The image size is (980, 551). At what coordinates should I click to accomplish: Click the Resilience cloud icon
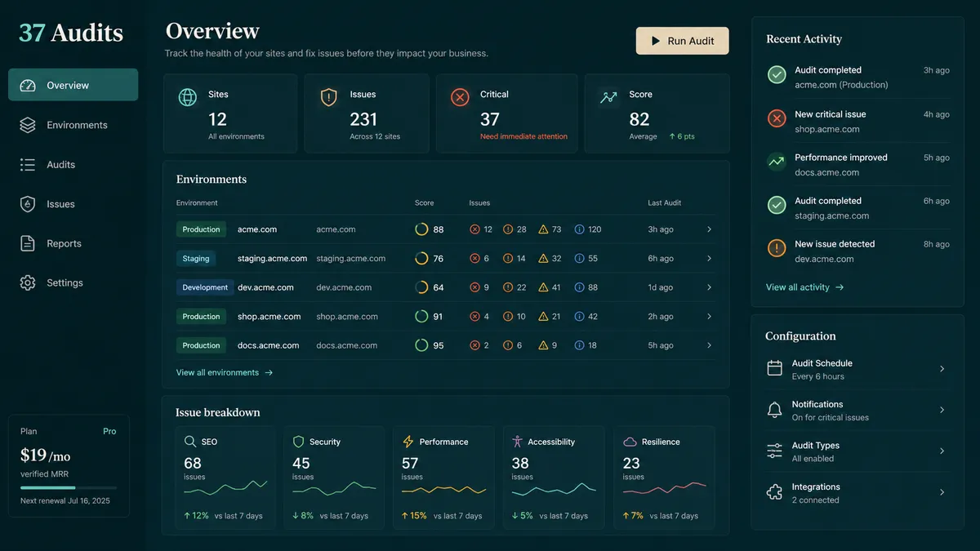pyautogui.click(x=630, y=442)
